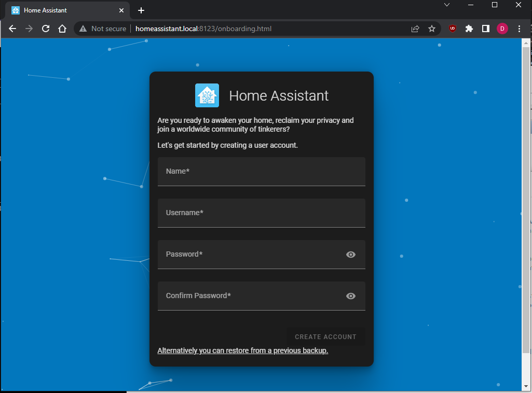Show the Password field's characters
Image resolution: width=532 pixels, height=393 pixels.
351,255
